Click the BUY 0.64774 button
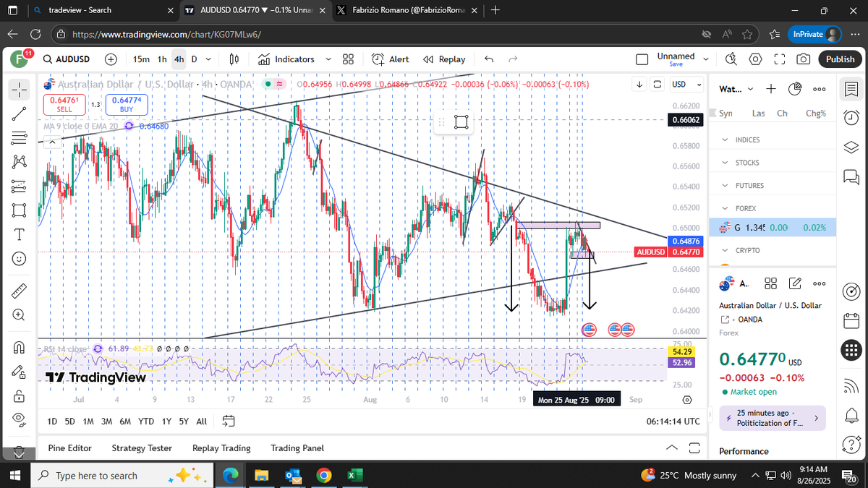 click(127, 104)
